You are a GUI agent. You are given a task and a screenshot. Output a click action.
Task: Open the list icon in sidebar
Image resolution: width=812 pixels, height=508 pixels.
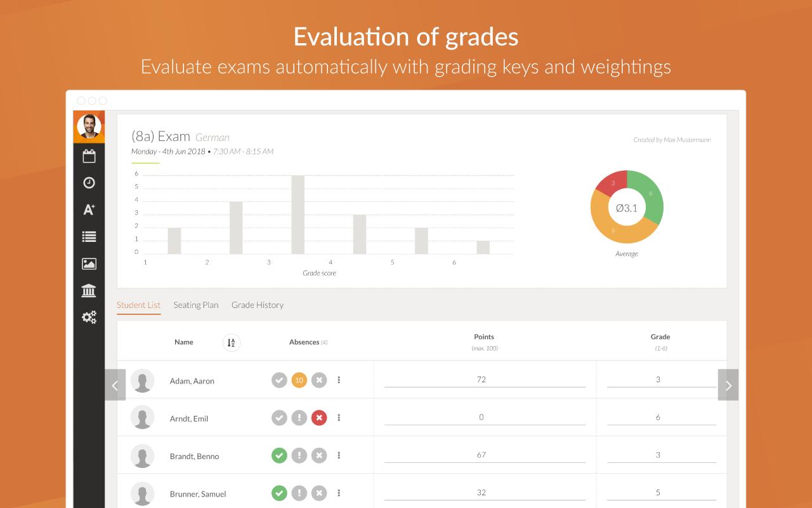(x=89, y=236)
